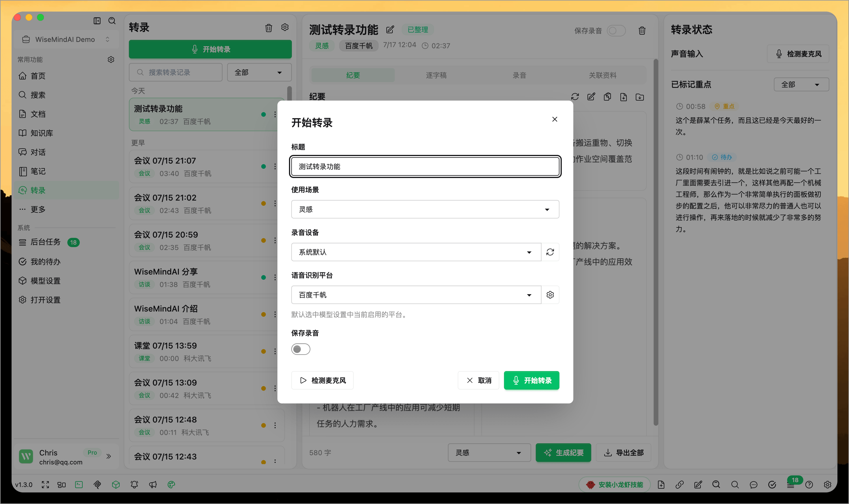Toggle sidebar collapse icon at top left
This screenshot has width=849, height=504.
click(97, 21)
